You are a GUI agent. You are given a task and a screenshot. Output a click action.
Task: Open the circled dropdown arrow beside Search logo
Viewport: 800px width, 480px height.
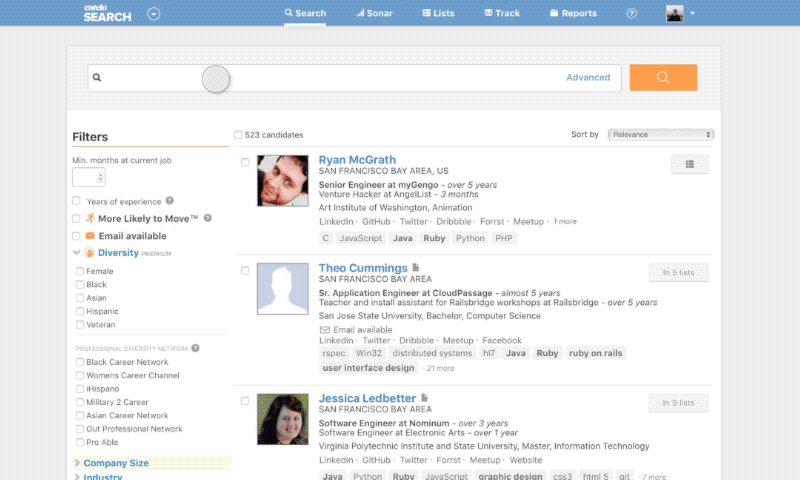pyautogui.click(x=153, y=14)
